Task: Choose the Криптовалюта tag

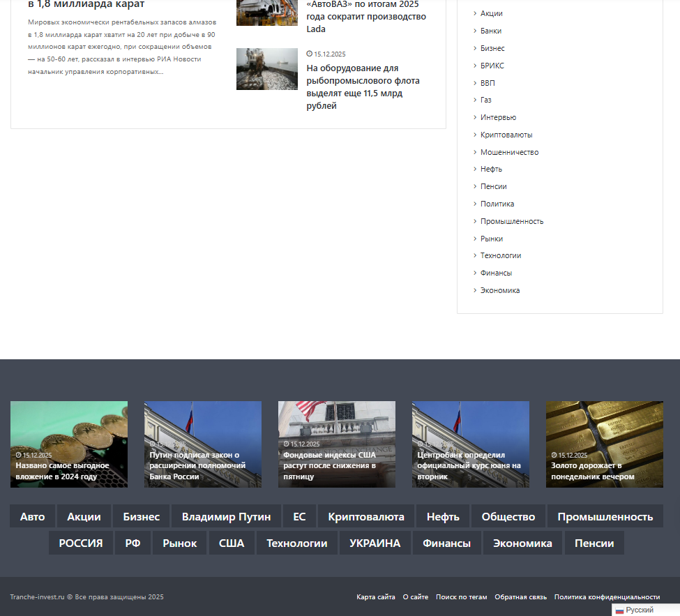Action: [x=366, y=516]
